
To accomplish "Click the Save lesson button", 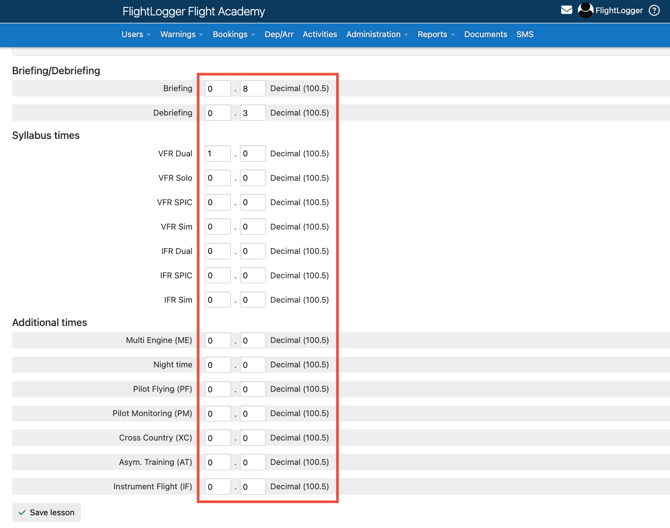I will point(47,512).
